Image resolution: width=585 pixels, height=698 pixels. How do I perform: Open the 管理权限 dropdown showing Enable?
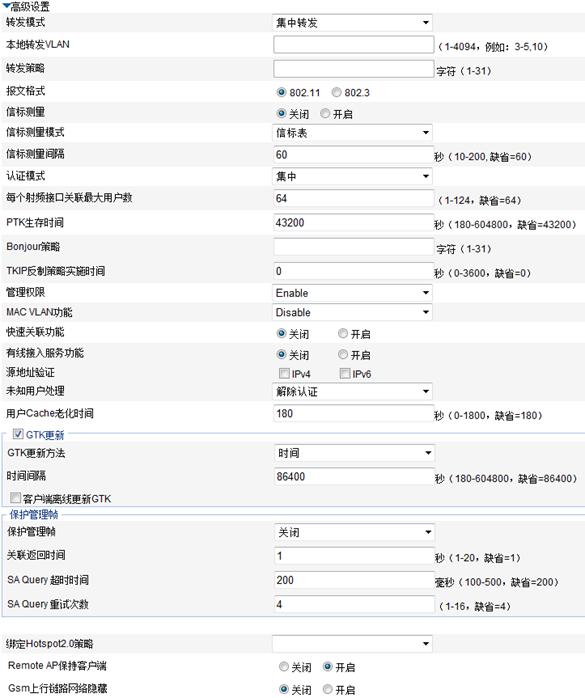[352, 293]
